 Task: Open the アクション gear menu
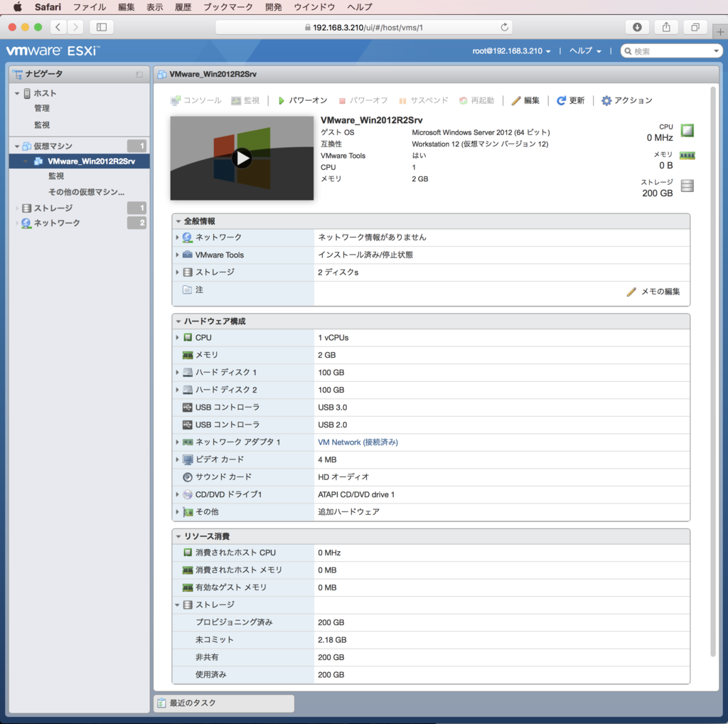coord(627,100)
